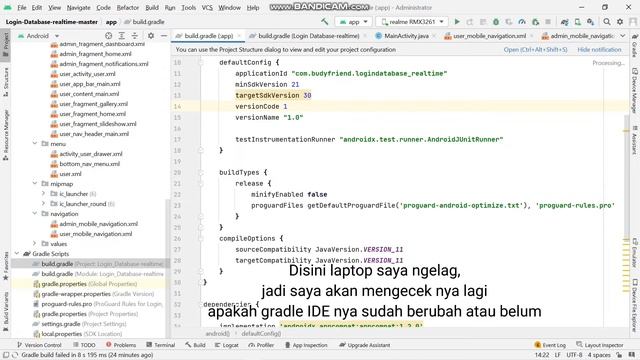This screenshot has height=360, width=640.
Task: Open Project panel options gear
Action: point(151,36)
